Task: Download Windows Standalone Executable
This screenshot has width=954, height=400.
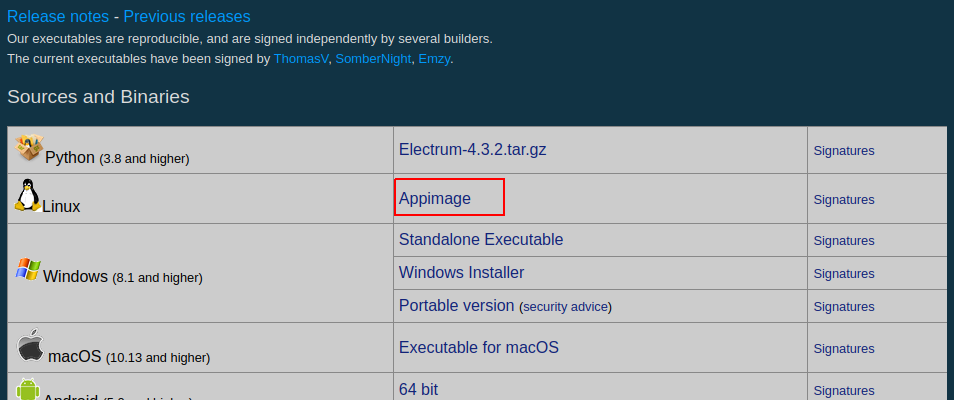Action: [x=481, y=240]
